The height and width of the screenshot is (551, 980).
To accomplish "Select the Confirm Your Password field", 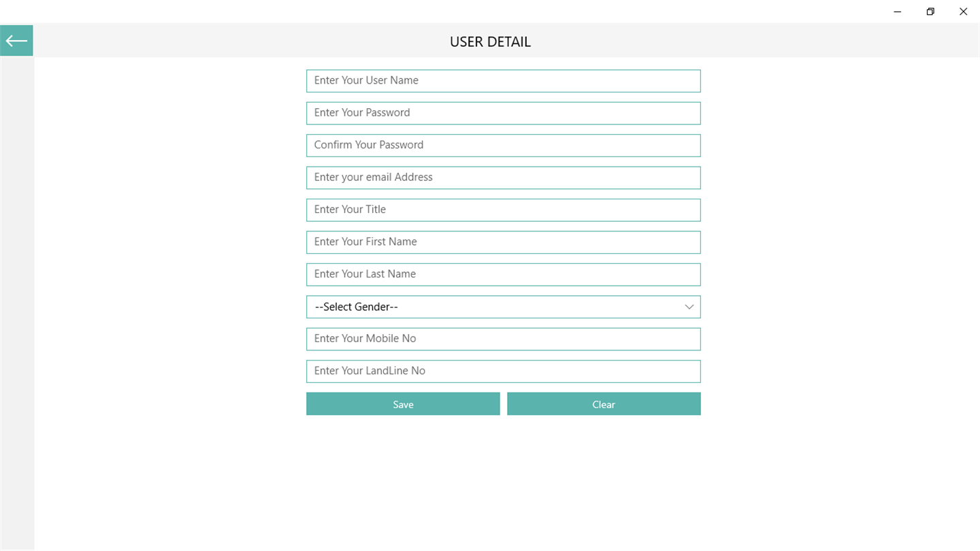I will tap(503, 145).
